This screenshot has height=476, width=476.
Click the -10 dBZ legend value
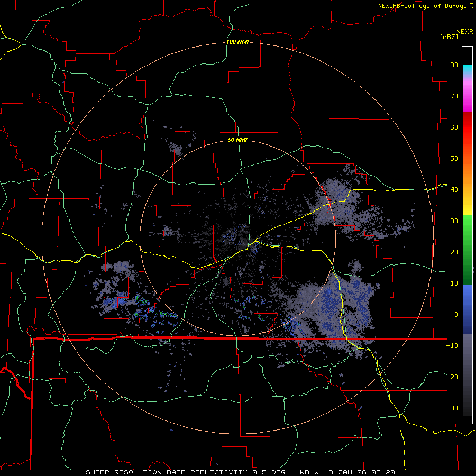coord(452,346)
